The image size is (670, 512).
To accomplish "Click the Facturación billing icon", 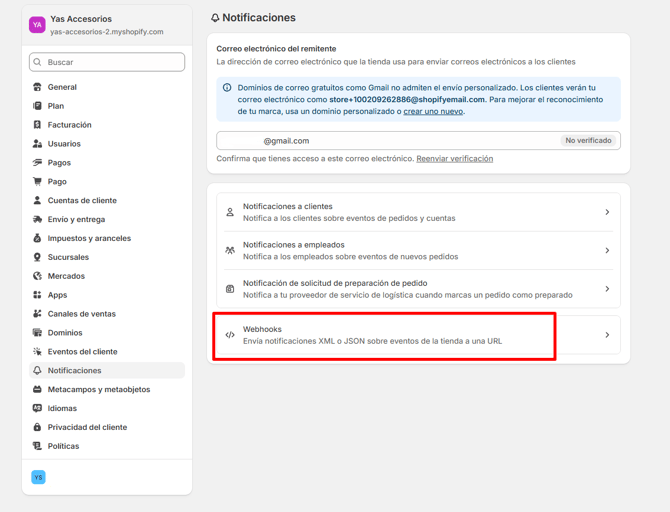I will [37, 125].
